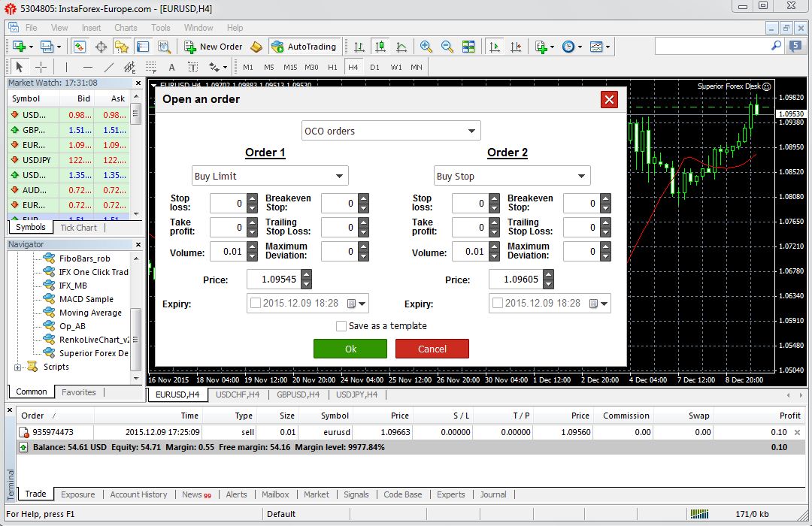Click the Tile Windows icon

coord(468,47)
